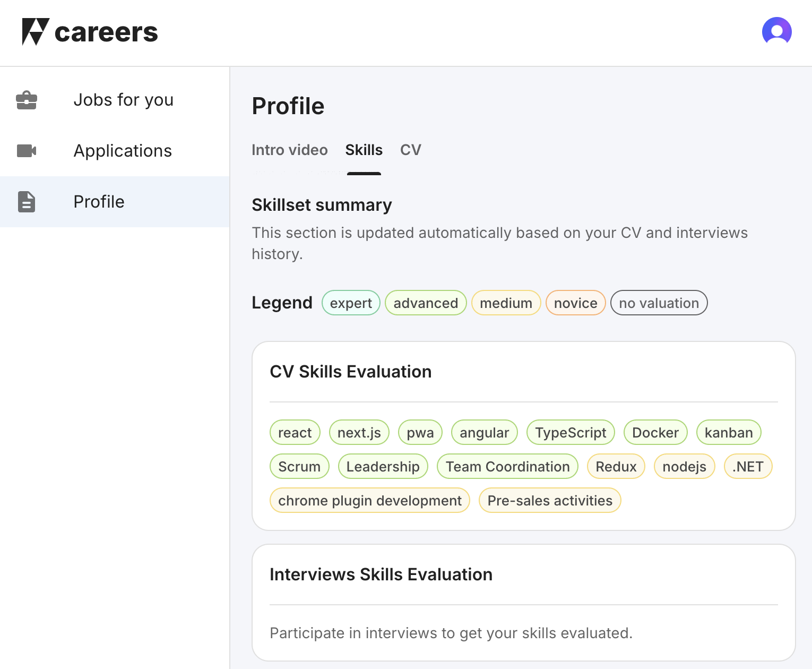812x669 pixels.
Task: Select the video camera icon beside Applications
Action: (x=27, y=151)
